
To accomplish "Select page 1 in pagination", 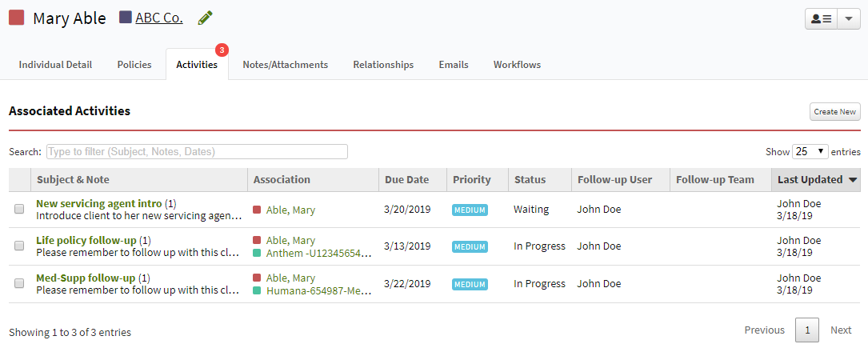I will [807, 330].
